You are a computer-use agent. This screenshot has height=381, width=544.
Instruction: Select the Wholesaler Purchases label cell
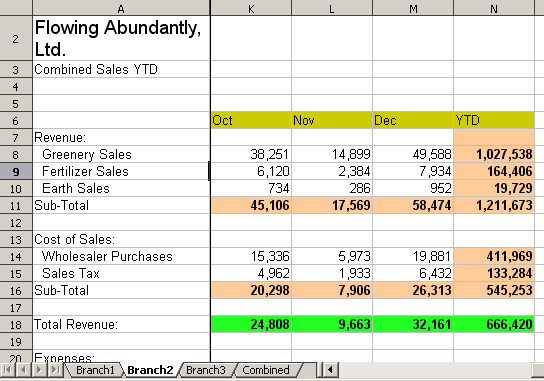coord(121,256)
